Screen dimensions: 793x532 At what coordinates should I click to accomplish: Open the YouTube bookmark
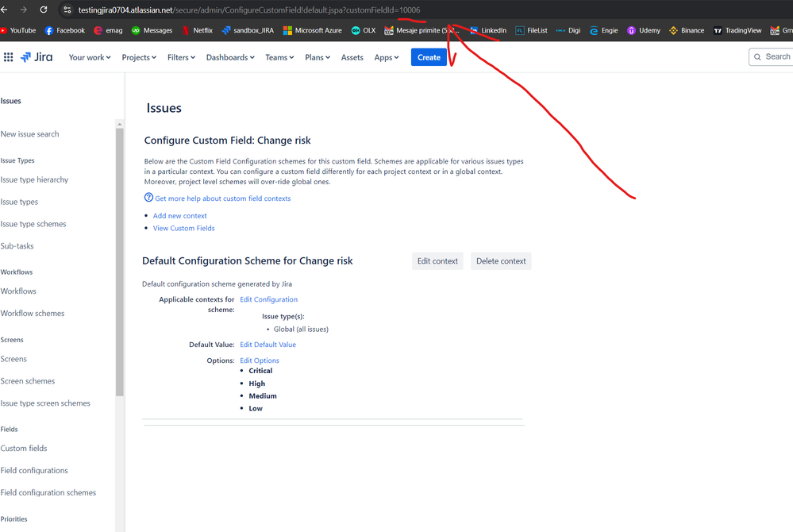point(18,30)
